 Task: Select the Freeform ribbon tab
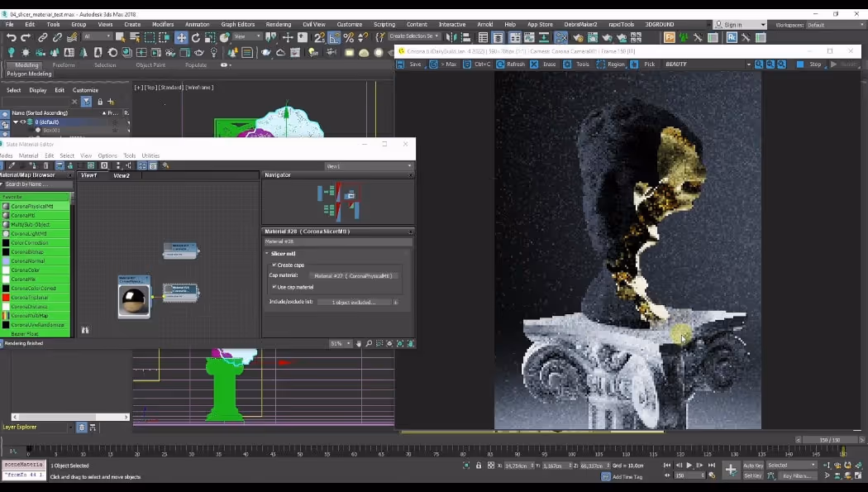click(63, 65)
